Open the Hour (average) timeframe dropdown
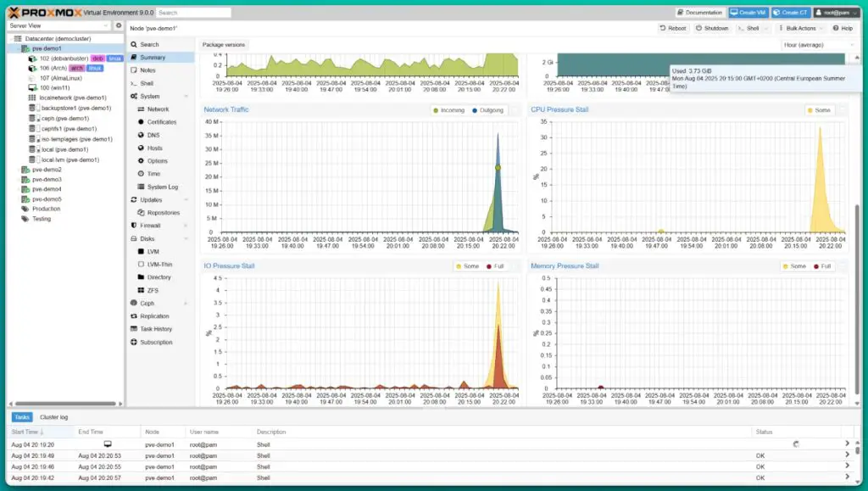 817,44
